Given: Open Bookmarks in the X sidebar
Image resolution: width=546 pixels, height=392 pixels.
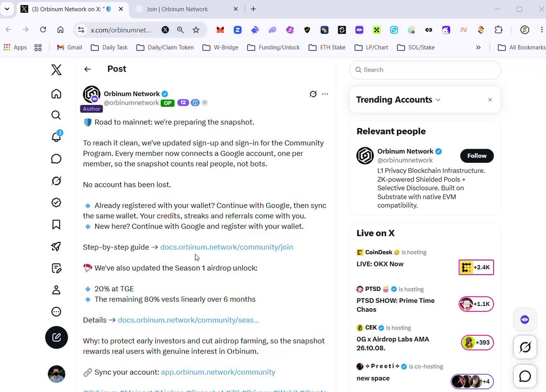Looking at the screenshot, I should (x=56, y=225).
